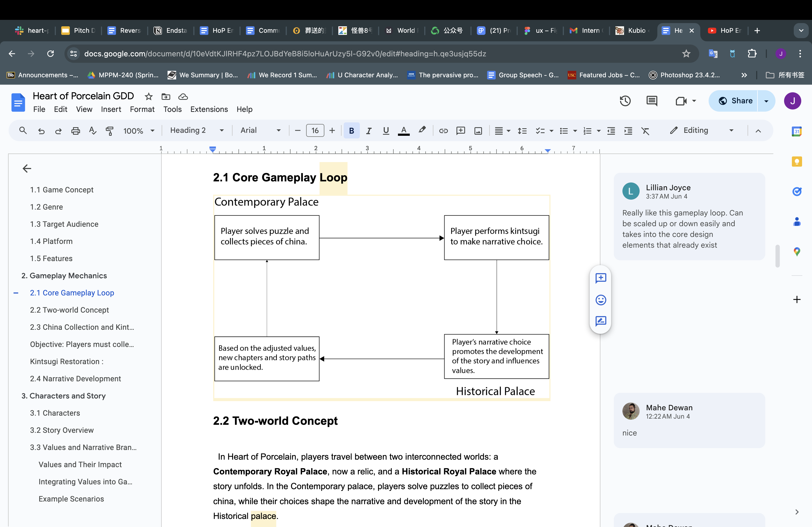Open the Arial font dropdown
This screenshot has height=527, width=812.
261,130
